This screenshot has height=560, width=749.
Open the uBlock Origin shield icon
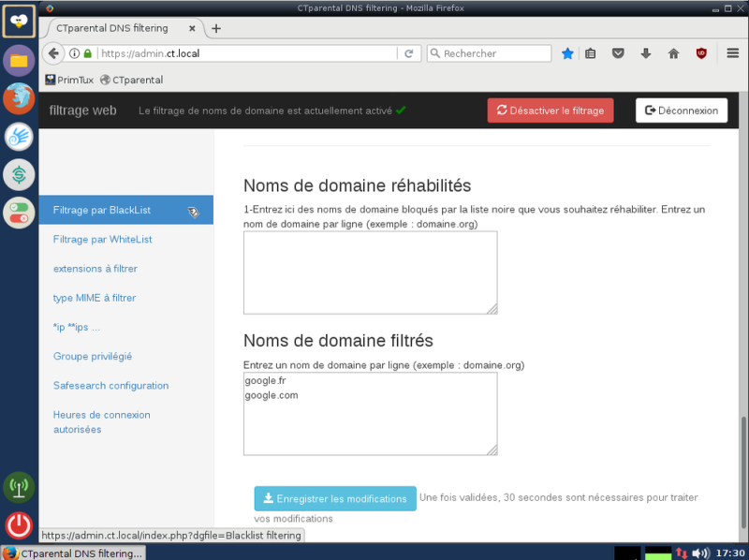point(701,53)
